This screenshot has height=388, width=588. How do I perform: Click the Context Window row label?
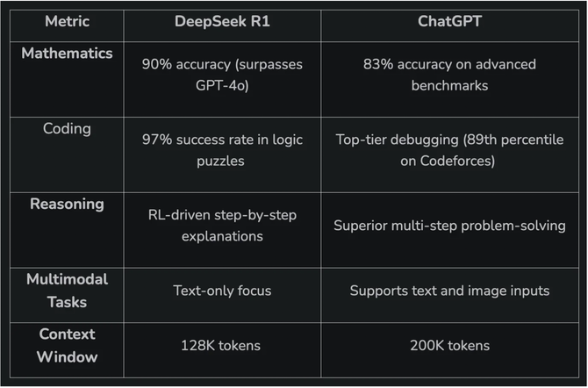67,345
